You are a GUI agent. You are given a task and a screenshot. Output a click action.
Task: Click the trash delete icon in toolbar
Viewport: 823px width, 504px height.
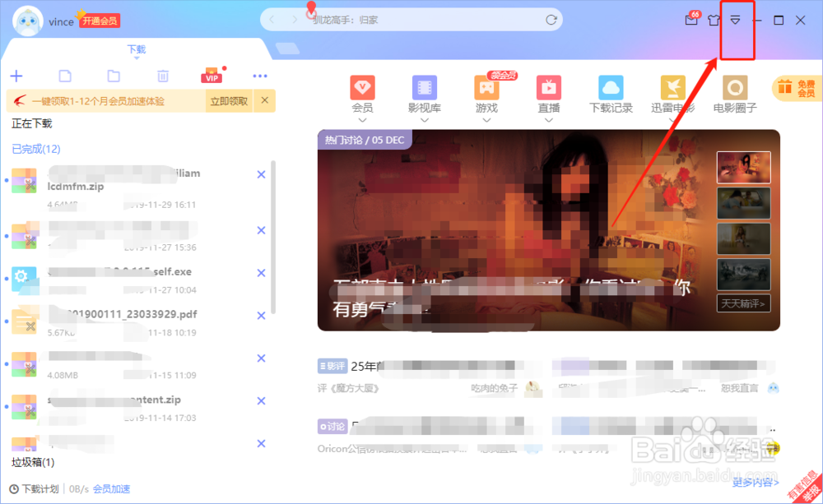163,76
